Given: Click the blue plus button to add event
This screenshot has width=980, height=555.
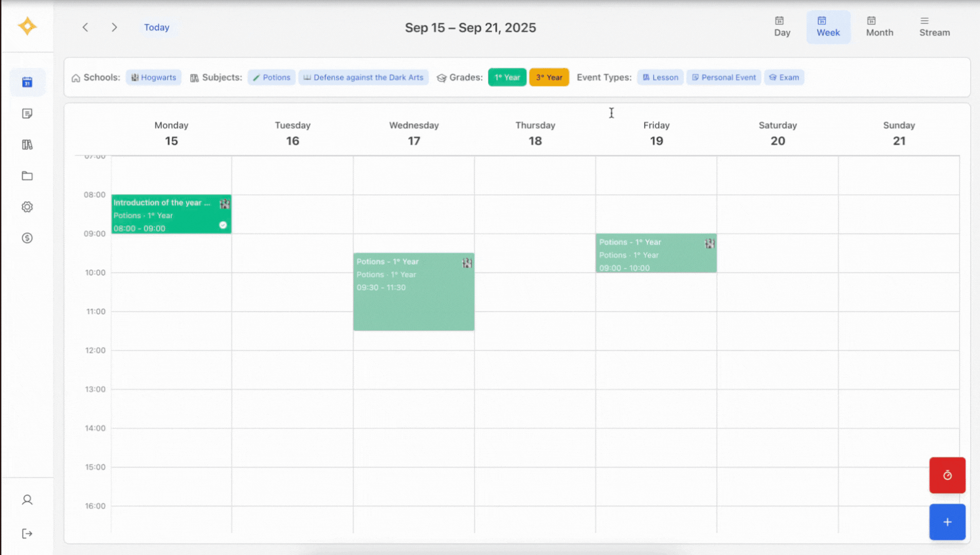Looking at the screenshot, I should tap(947, 522).
